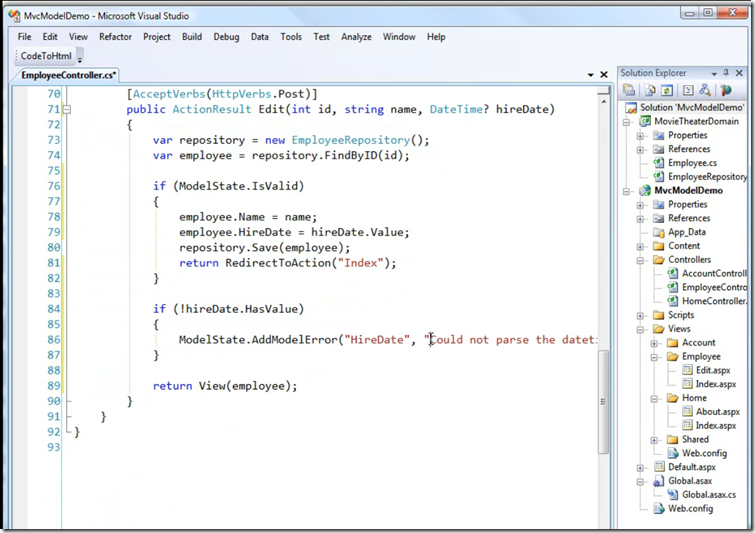Click the View Code icon in Solution Explorer toolbar
Screen dimensions: 755x533
pyautogui.click(x=688, y=90)
